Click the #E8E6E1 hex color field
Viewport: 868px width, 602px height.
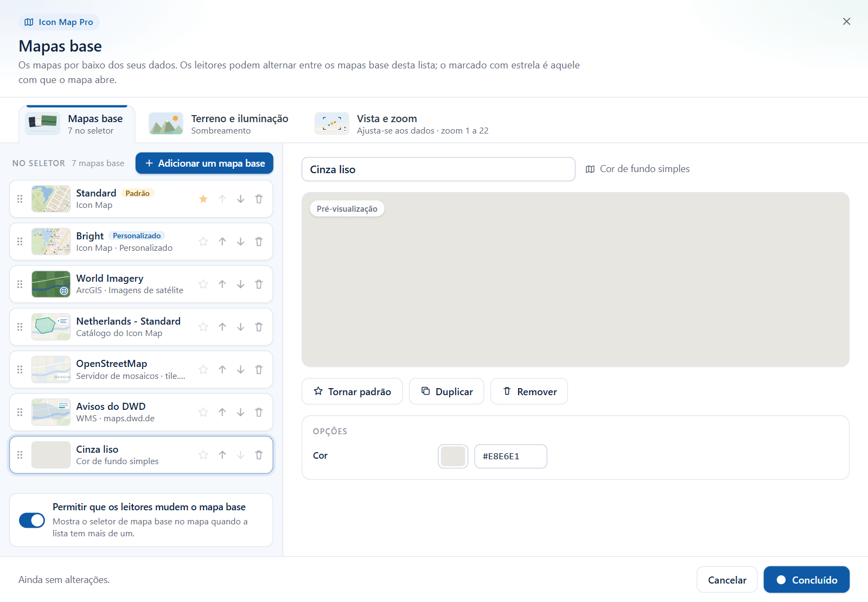(510, 456)
